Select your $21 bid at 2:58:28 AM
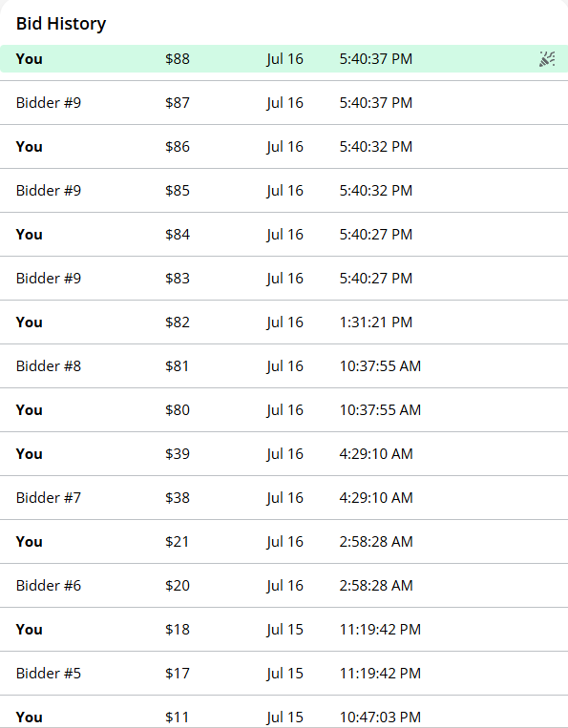Image resolution: width=568 pixels, height=728 pixels. coord(284,541)
